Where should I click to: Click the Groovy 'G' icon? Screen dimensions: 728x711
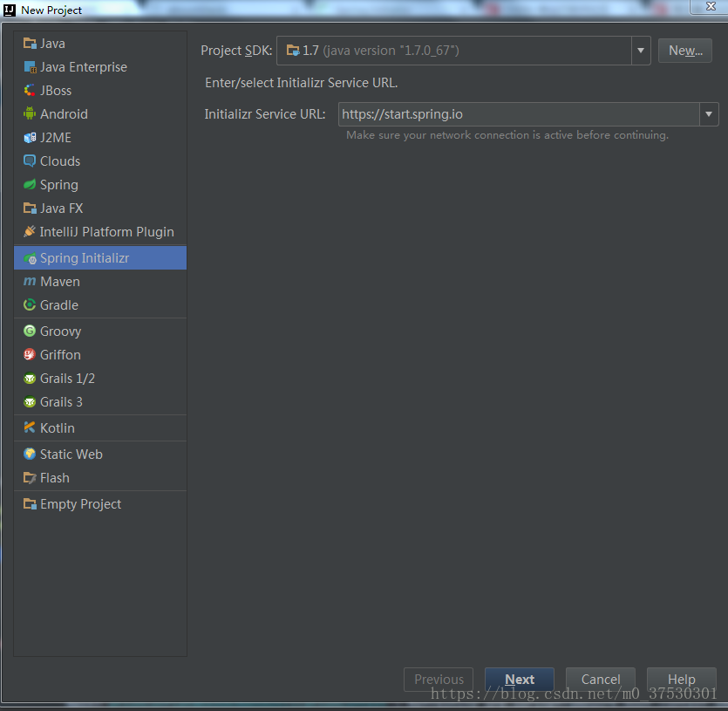[x=30, y=332]
